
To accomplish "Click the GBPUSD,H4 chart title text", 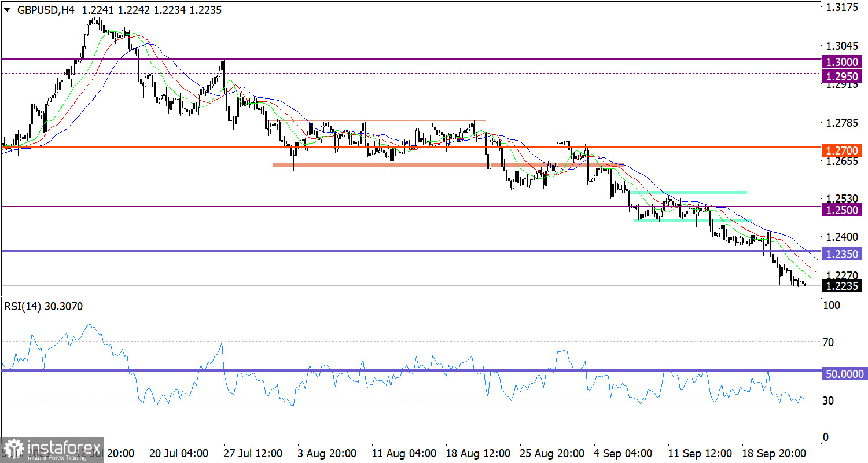I will 45,10.
